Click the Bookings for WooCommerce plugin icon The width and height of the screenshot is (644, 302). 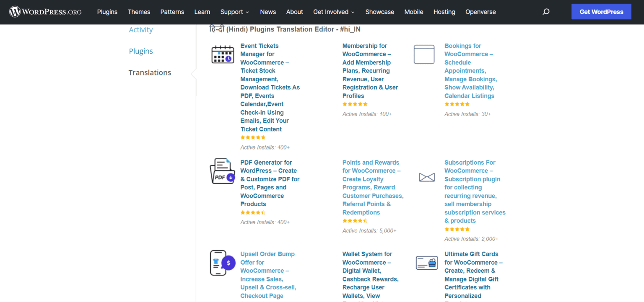(424, 54)
